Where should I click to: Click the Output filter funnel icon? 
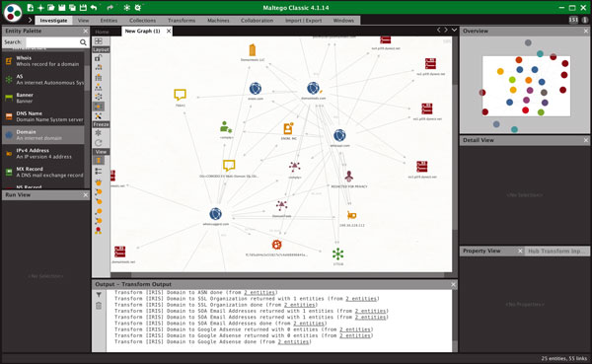[x=98, y=295]
